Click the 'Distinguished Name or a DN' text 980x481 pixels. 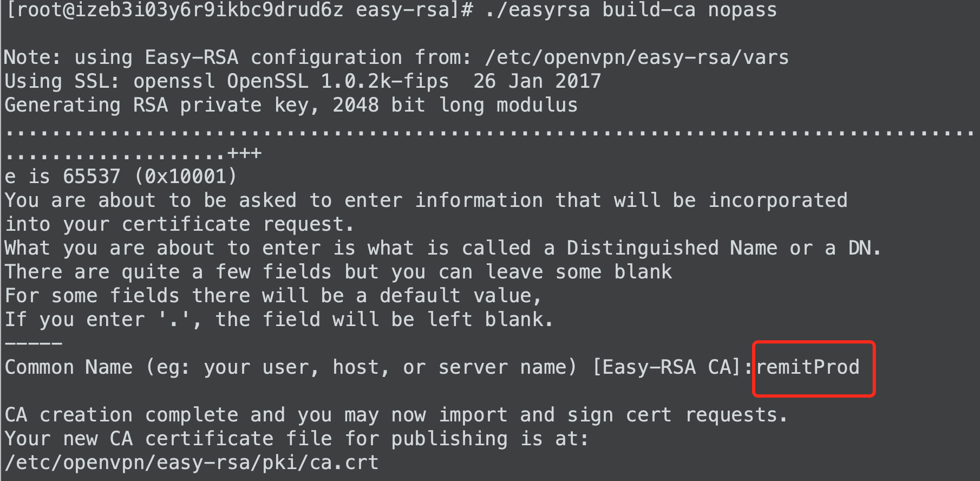[723, 248]
